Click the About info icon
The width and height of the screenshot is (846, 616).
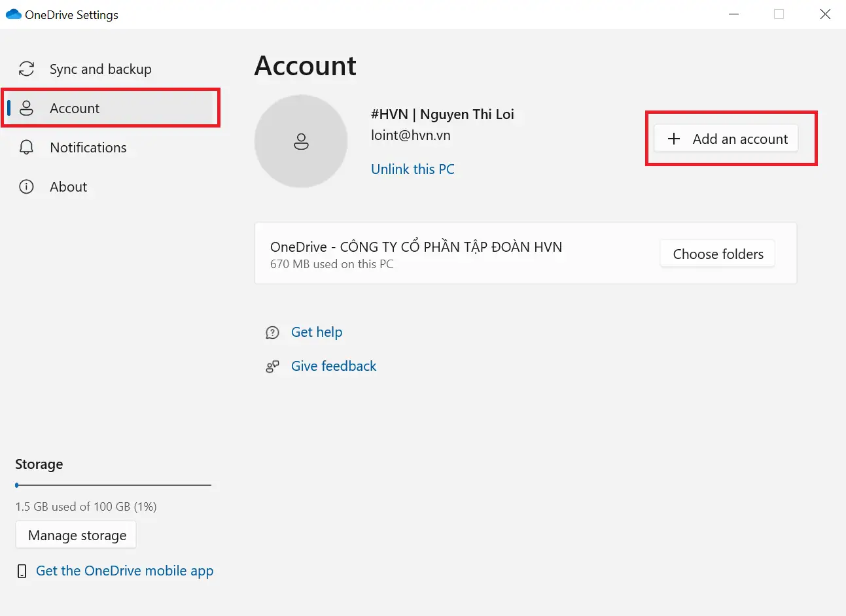26,186
